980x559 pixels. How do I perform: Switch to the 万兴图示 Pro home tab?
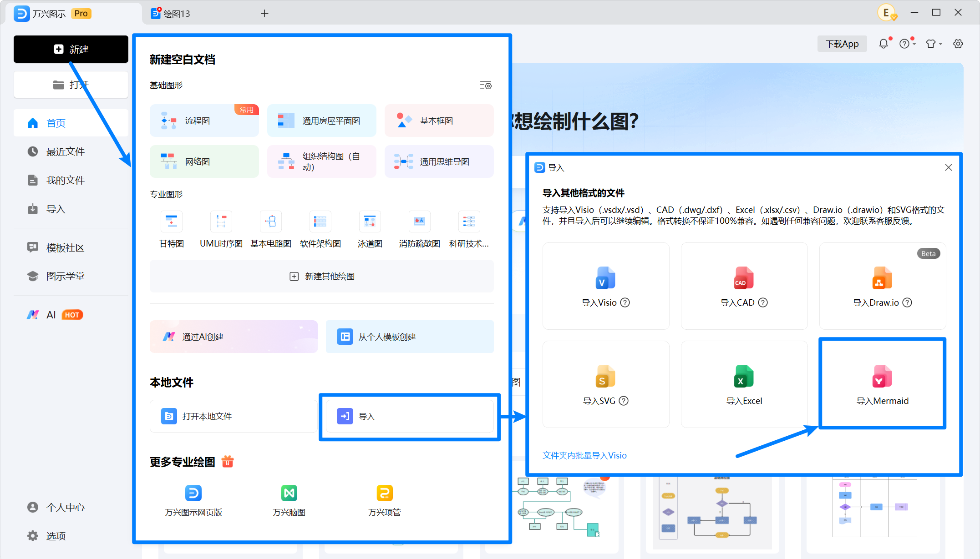[x=73, y=13]
